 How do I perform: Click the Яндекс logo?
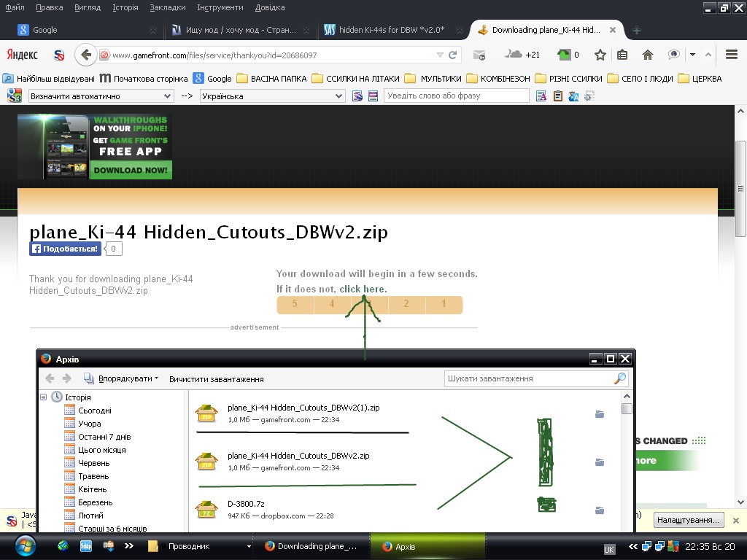tap(22, 55)
